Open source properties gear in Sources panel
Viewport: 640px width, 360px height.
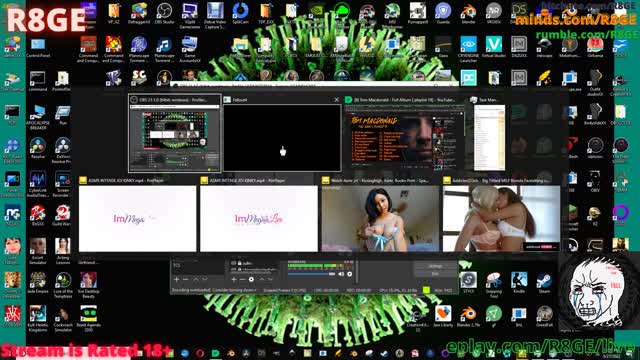[x=251, y=279]
